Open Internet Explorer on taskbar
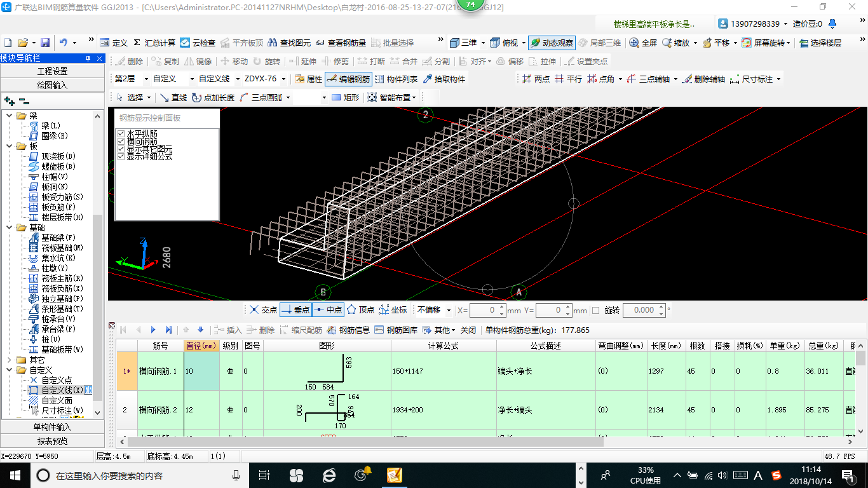 click(329, 475)
